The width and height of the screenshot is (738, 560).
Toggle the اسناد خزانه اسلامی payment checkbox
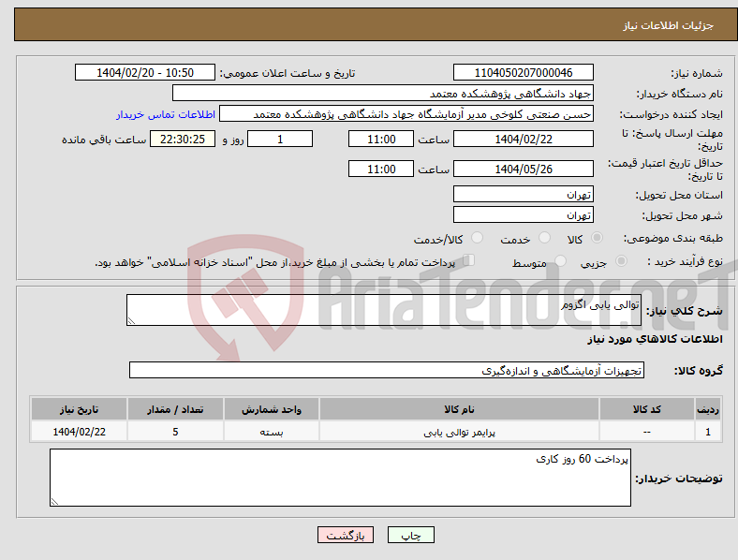(469, 260)
